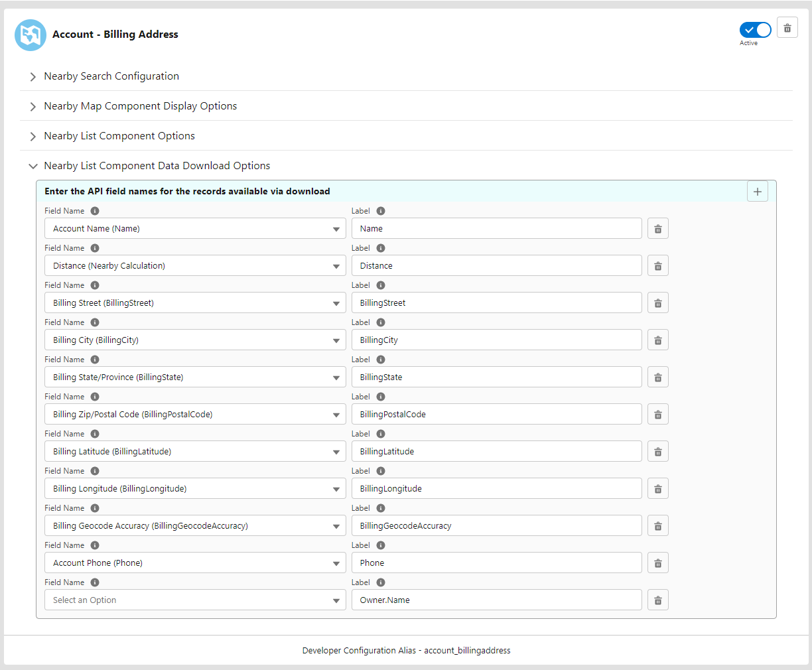Image resolution: width=812 pixels, height=670 pixels.
Task: Add a new field row with plus button
Action: pos(757,191)
